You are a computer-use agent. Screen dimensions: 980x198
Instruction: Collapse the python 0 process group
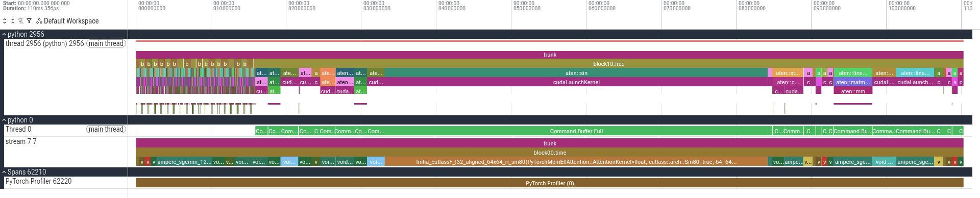4,120
